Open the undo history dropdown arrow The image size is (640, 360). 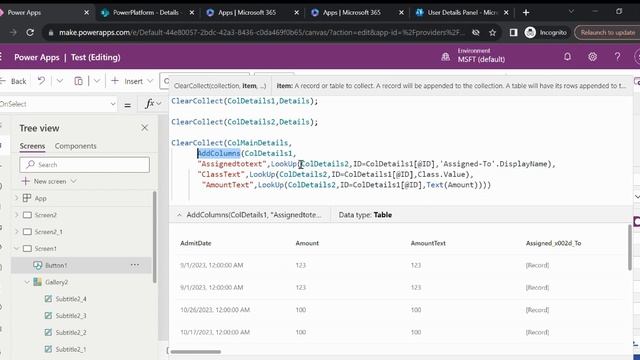tap(60, 81)
